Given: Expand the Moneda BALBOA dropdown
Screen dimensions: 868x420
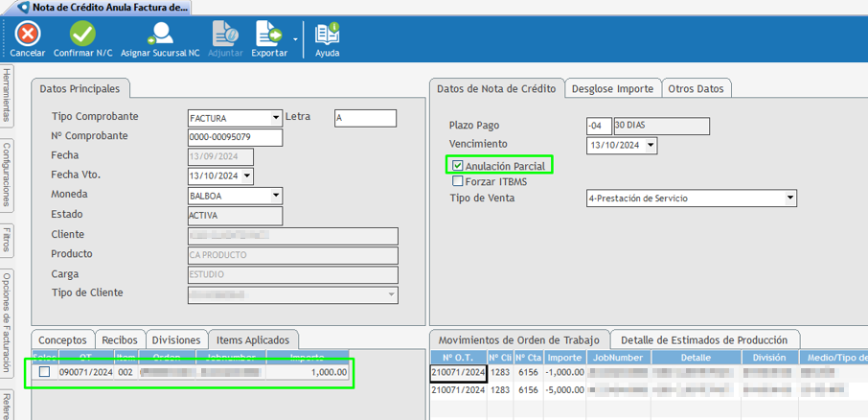Looking at the screenshot, I should [x=276, y=196].
